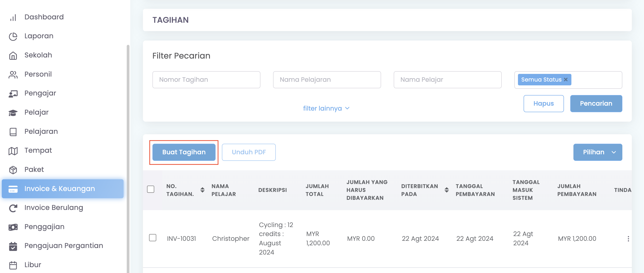Remove the Semua Status filter tag
Screen dimensions: 644x273
(x=566, y=80)
